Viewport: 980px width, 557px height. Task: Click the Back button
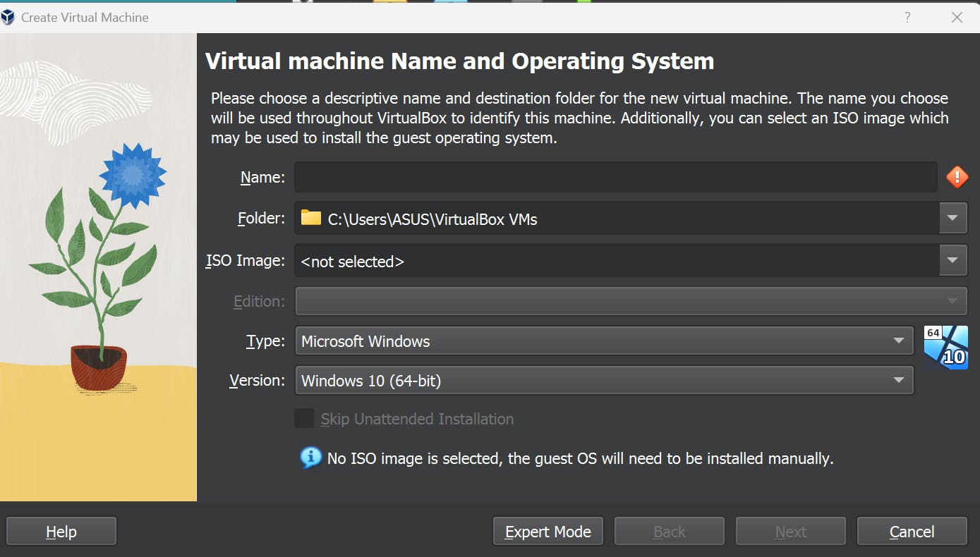[670, 532]
